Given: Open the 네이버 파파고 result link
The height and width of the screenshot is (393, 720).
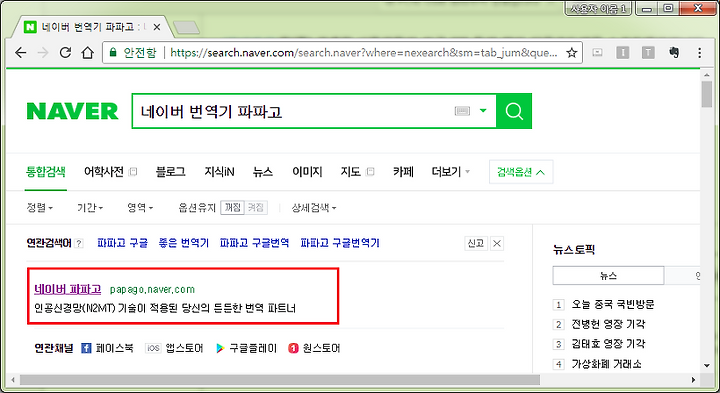Looking at the screenshot, I should [x=68, y=289].
